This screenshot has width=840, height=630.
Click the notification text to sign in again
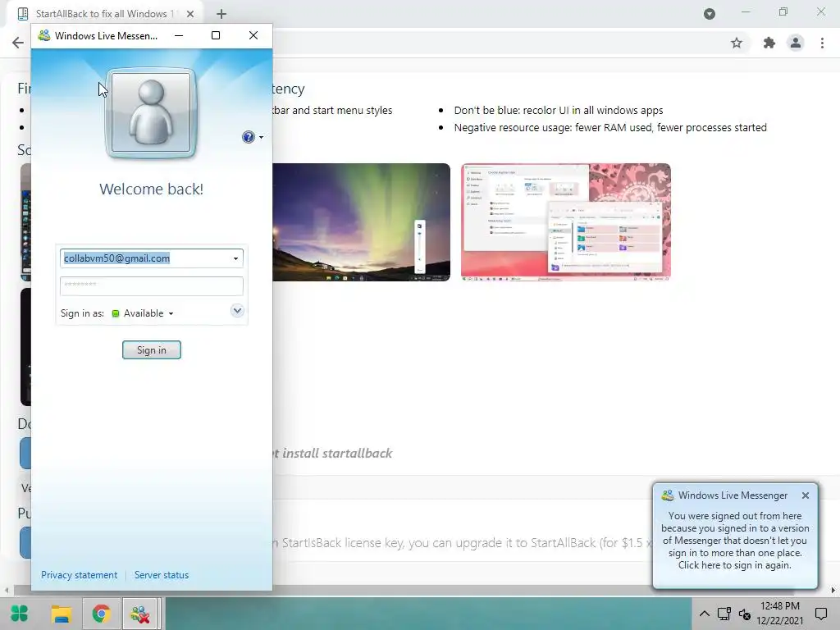pos(734,541)
